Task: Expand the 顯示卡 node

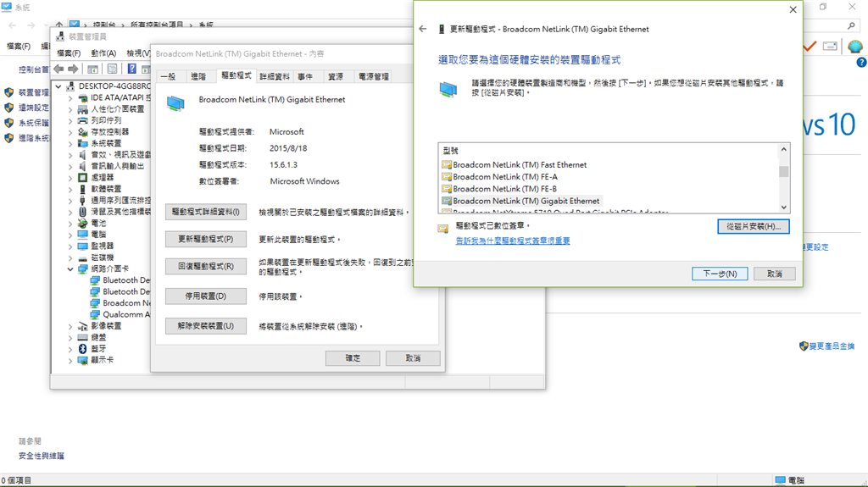Action: point(70,360)
